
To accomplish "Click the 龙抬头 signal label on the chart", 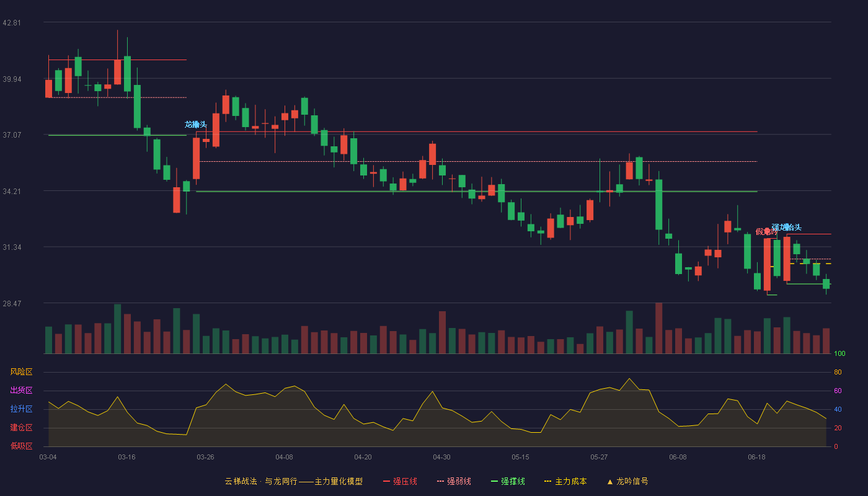I will tap(196, 125).
